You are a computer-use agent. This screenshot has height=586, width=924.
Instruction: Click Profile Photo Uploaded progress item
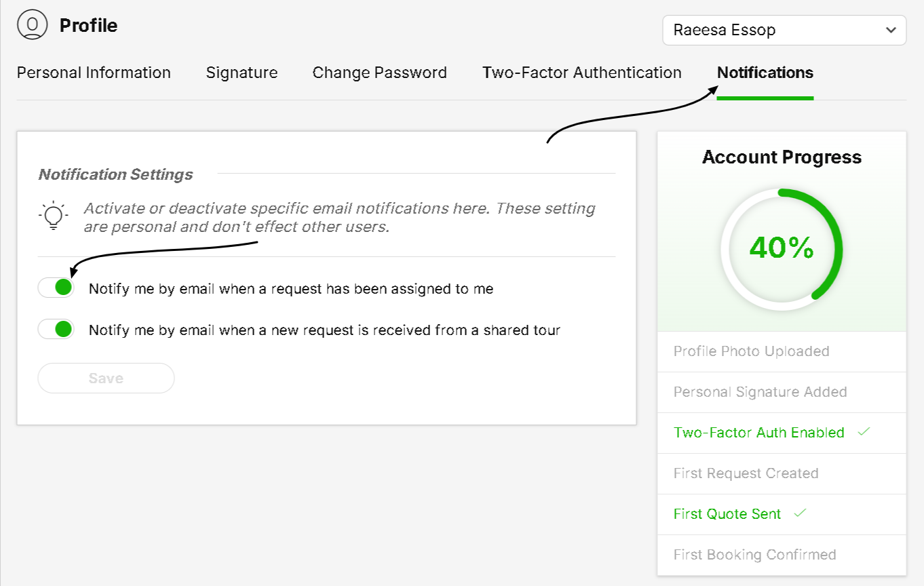coord(751,351)
